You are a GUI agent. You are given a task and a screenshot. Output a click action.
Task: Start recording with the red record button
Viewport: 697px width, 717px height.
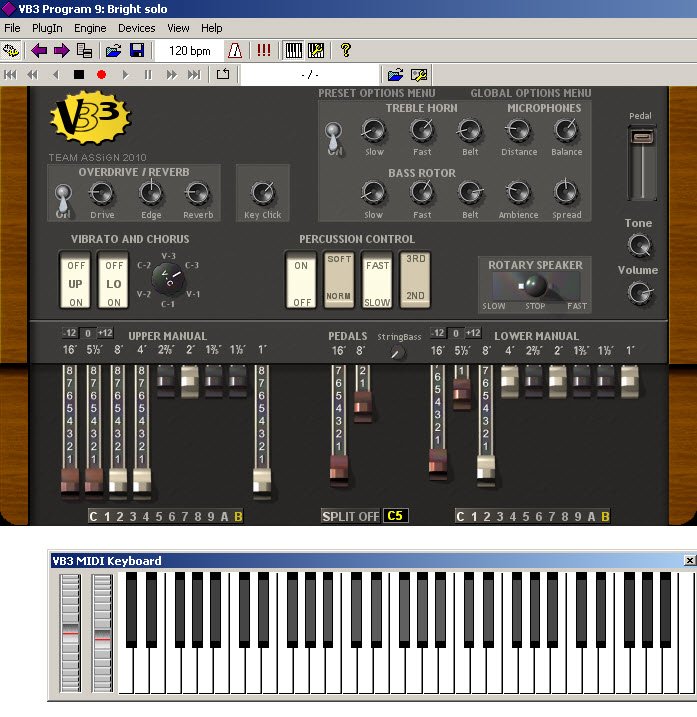pos(102,75)
